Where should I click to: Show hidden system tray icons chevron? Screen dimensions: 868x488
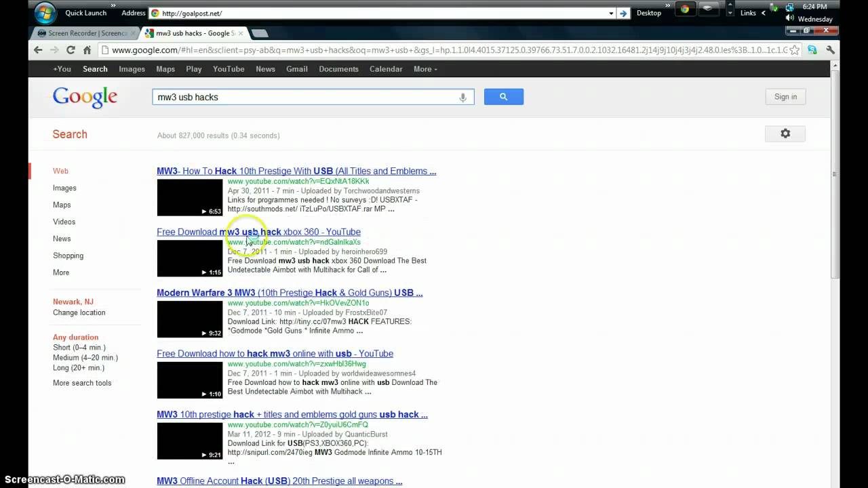[x=763, y=13]
